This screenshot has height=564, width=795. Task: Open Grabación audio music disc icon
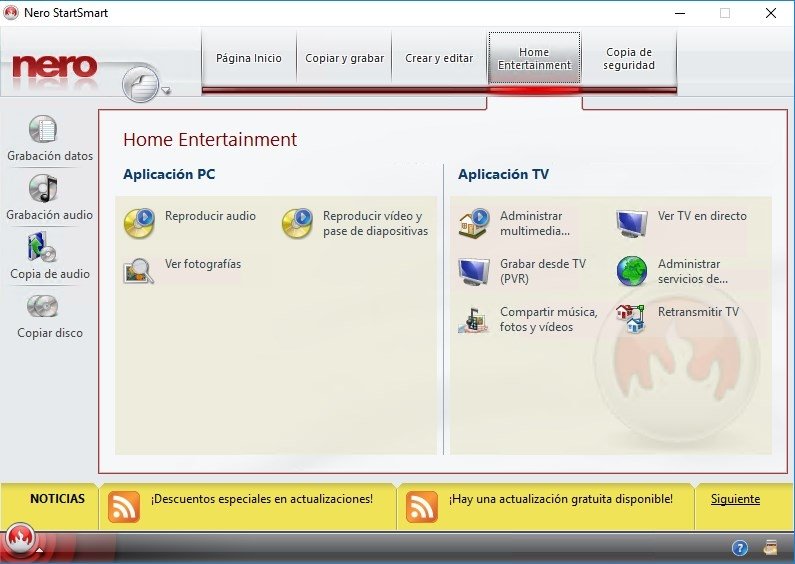[43, 188]
